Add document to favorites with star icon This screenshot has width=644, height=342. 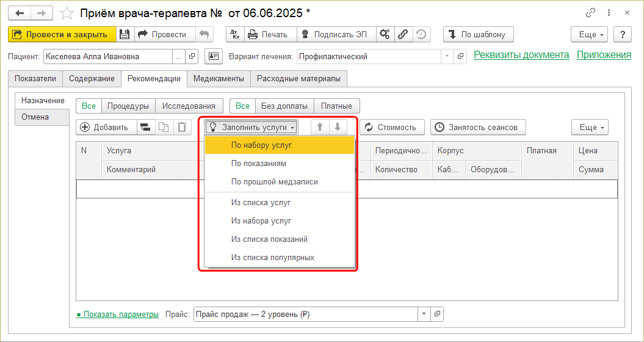(x=66, y=13)
